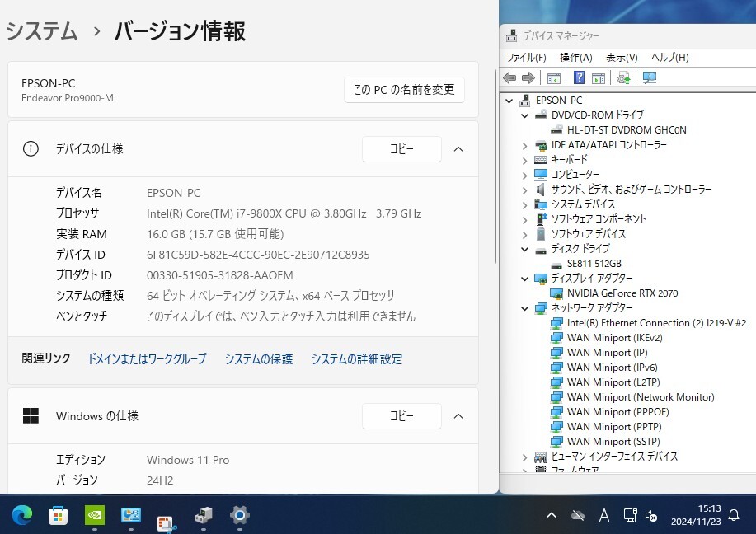The height and width of the screenshot is (534, 756).
Task: Expand サウンド、ビデオ、およびゲーム コントローラー node
Action: pos(524,190)
